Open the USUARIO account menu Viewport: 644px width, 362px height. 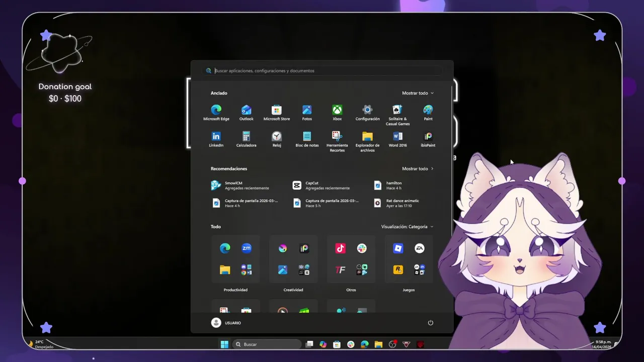[x=226, y=323]
